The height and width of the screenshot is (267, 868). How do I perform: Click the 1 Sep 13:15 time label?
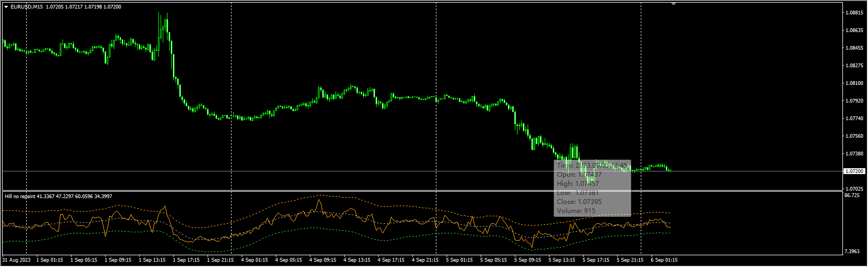pos(152,260)
